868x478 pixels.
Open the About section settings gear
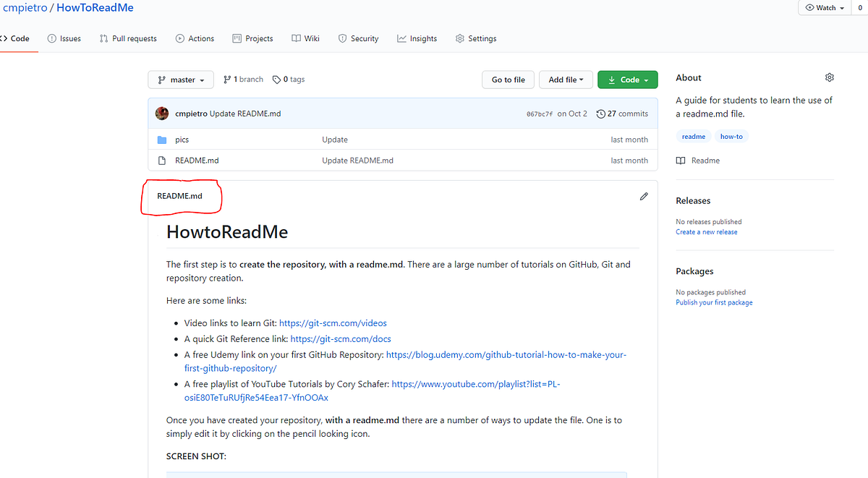tap(829, 77)
